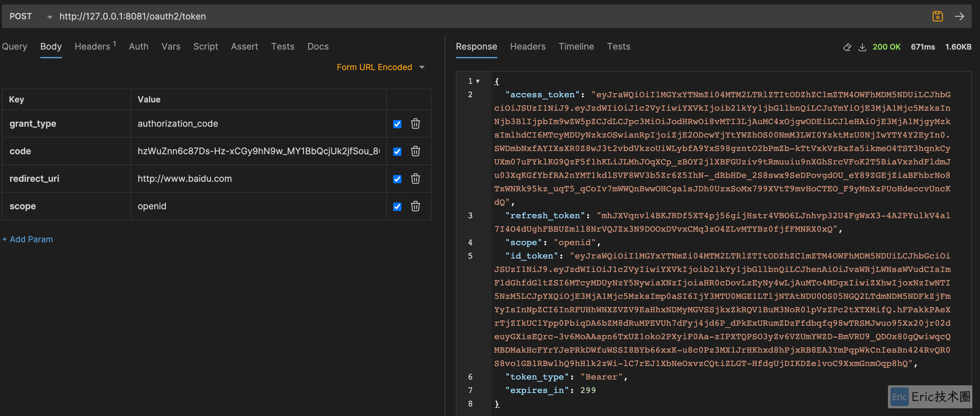Viewport: 980px width, 416px height.
Task: Open the request Tests tab
Action: (283, 46)
